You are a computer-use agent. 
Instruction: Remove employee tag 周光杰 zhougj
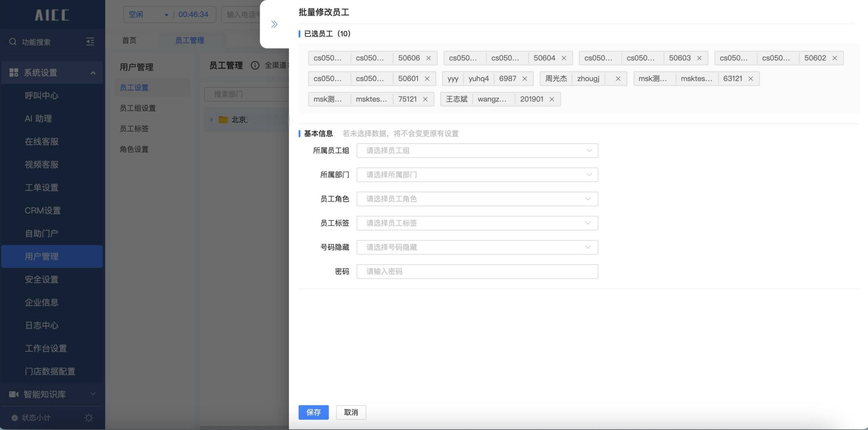[x=618, y=79]
